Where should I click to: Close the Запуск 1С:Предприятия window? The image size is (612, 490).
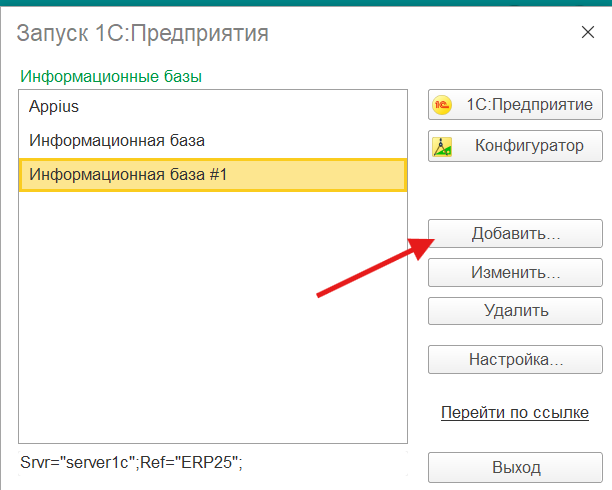[x=588, y=32]
